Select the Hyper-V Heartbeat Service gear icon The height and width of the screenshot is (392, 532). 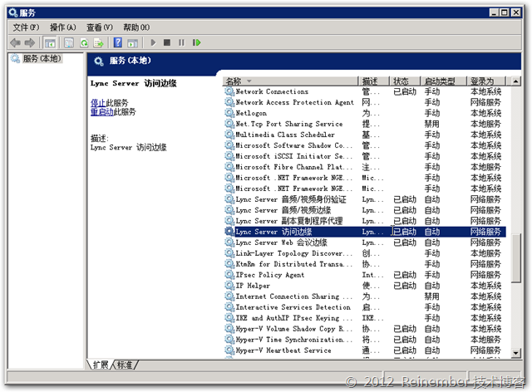[x=229, y=350]
